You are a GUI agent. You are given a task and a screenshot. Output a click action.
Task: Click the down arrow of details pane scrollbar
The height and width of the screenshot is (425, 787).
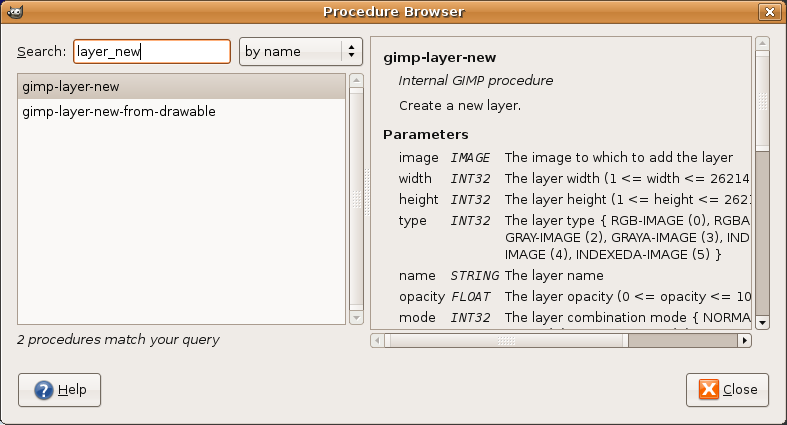762,323
